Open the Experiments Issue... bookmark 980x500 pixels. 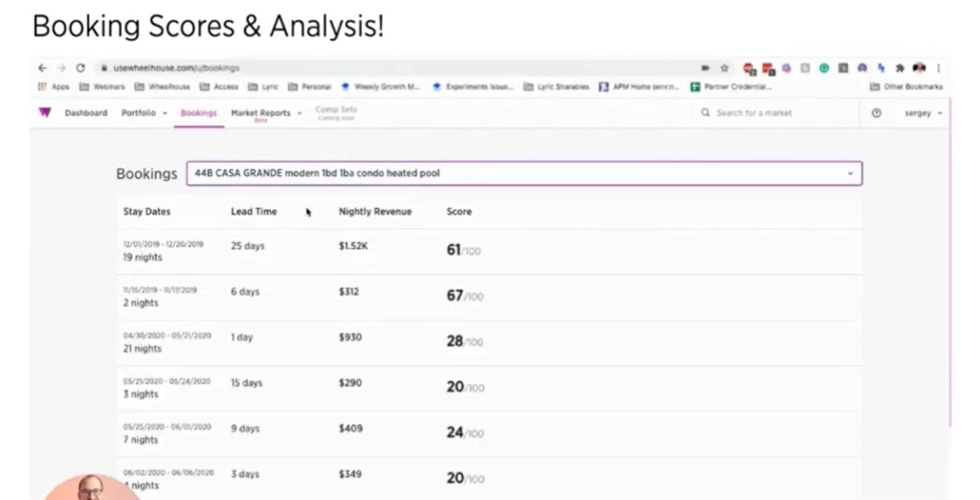(x=473, y=86)
